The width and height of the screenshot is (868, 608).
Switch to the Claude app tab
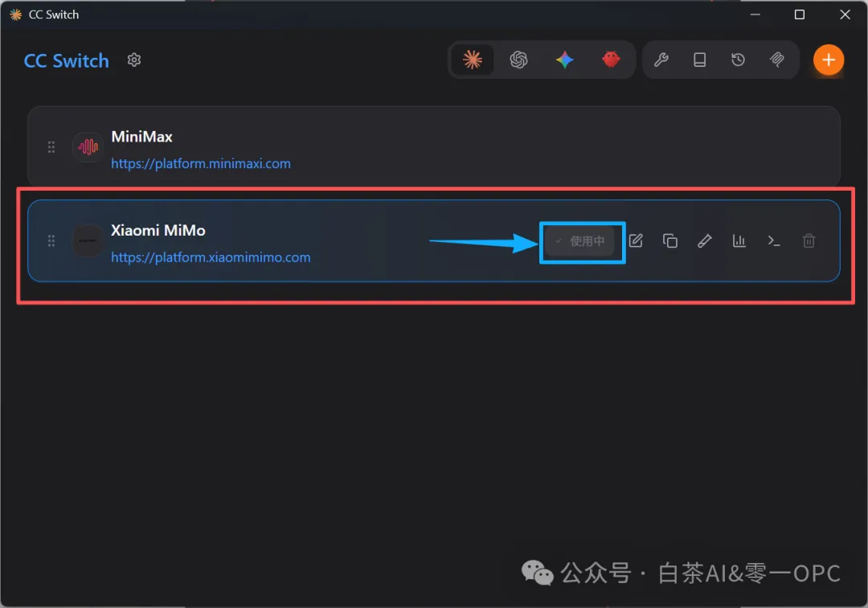point(473,60)
